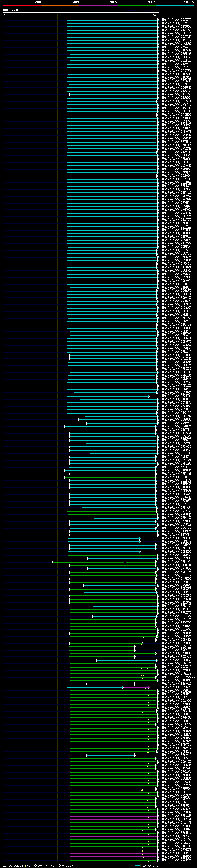Select the UniRef100_Q8W4V7 hit label

pyautogui.click(x=177, y=494)
